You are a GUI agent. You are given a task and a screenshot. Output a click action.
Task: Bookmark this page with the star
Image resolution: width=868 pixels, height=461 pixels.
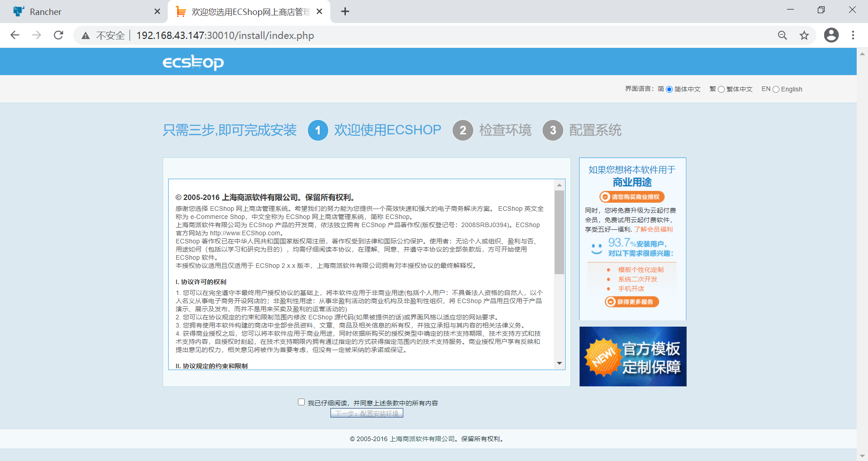804,35
